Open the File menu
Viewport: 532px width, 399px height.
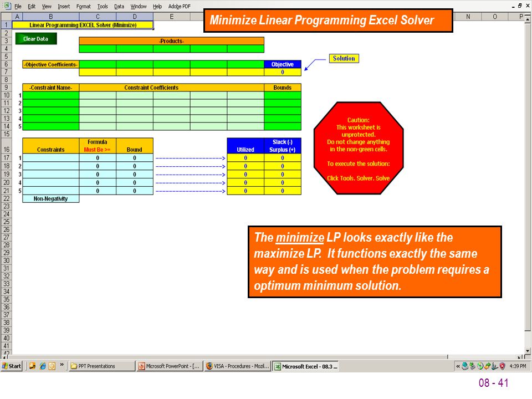[x=18, y=6]
